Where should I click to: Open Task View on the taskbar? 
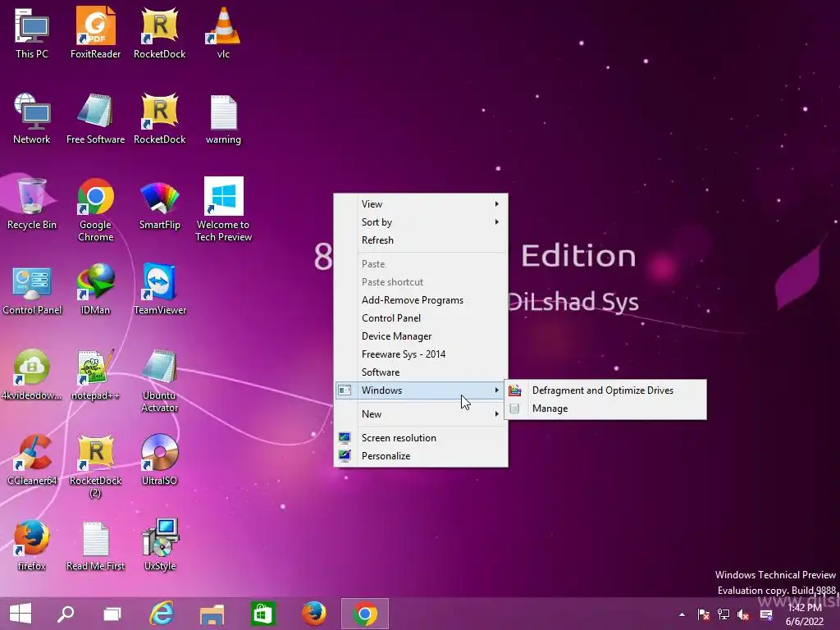[x=112, y=614]
